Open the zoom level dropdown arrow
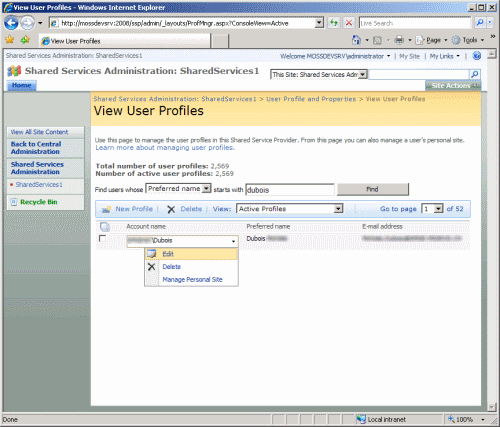The width and height of the screenshot is (500, 427). click(483, 419)
